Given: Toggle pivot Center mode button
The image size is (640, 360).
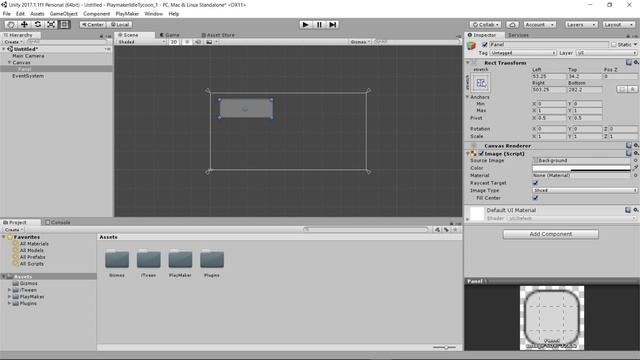Looking at the screenshot, I should pos(93,24).
